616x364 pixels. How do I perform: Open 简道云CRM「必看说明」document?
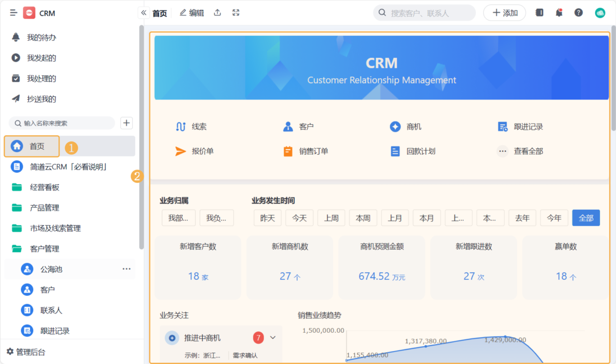[70, 167]
